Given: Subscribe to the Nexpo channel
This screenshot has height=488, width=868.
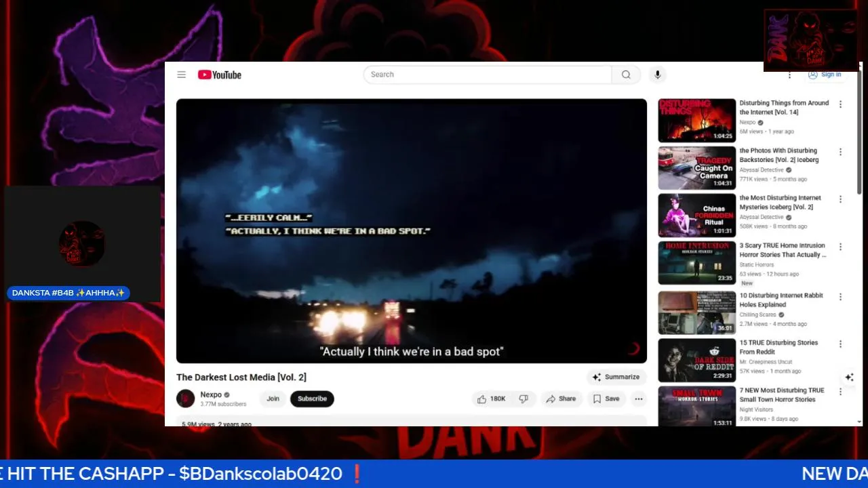Looking at the screenshot, I should [x=312, y=399].
